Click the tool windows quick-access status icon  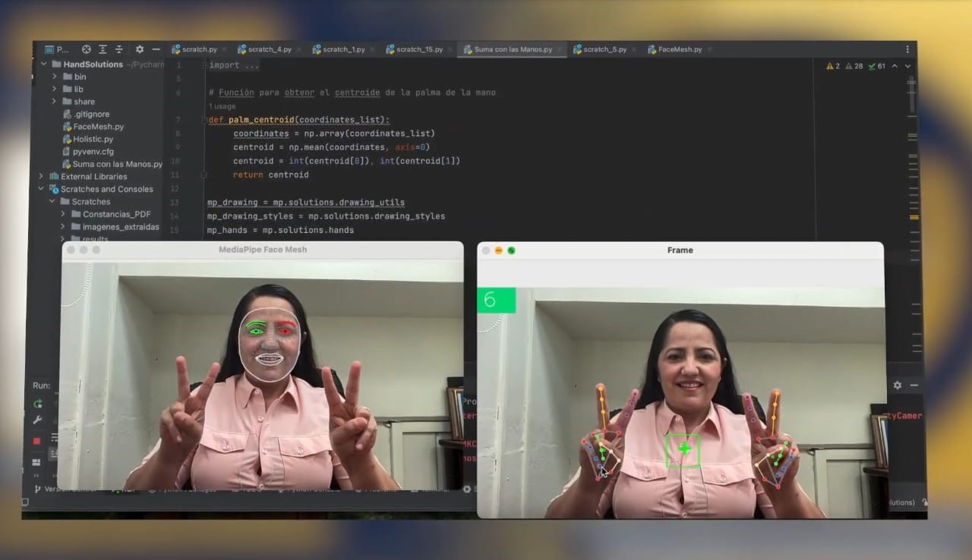click(x=26, y=502)
